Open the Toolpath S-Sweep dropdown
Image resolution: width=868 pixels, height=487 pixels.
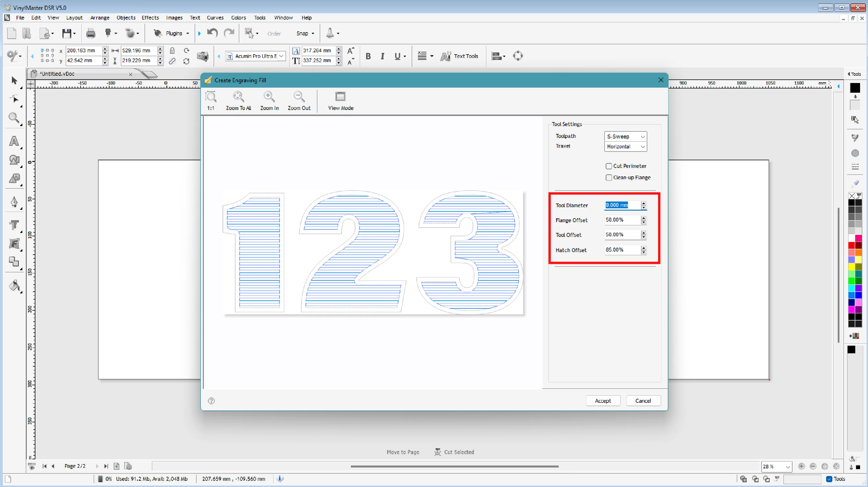[625, 136]
